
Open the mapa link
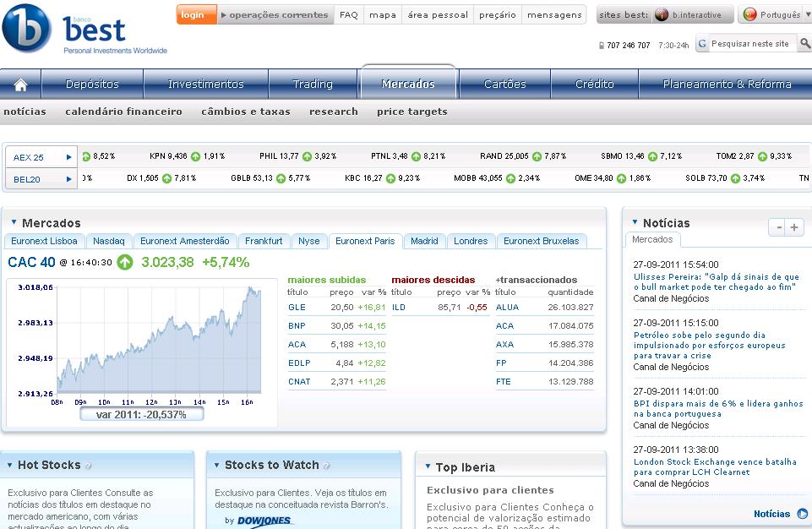(x=383, y=15)
